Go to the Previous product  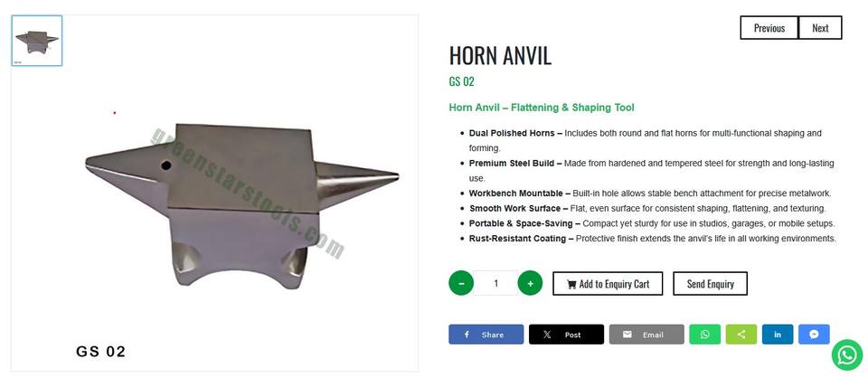click(x=769, y=28)
